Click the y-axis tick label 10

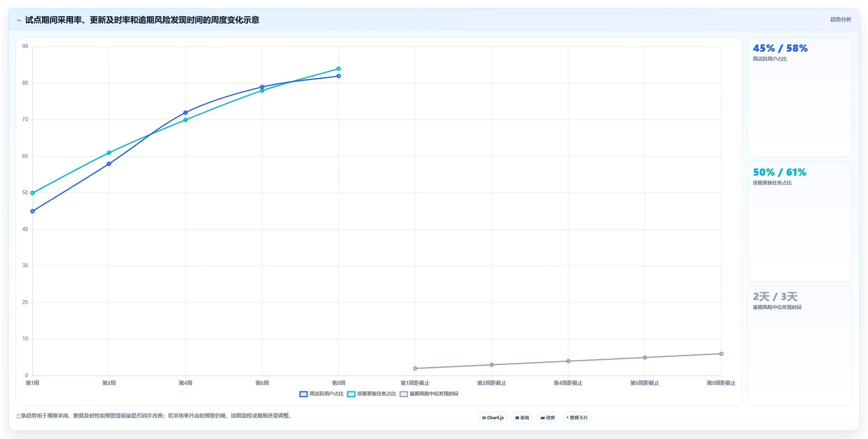coord(25,339)
